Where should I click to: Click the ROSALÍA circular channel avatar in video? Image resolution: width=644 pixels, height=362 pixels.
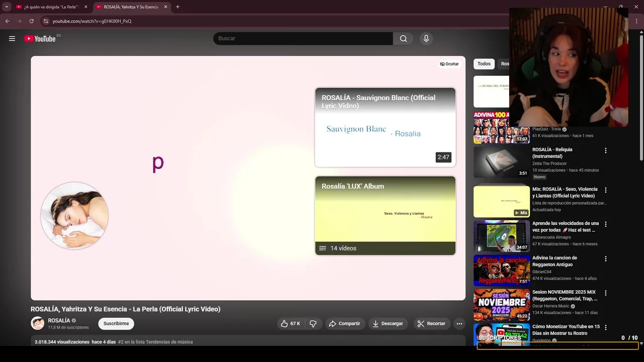click(x=74, y=216)
